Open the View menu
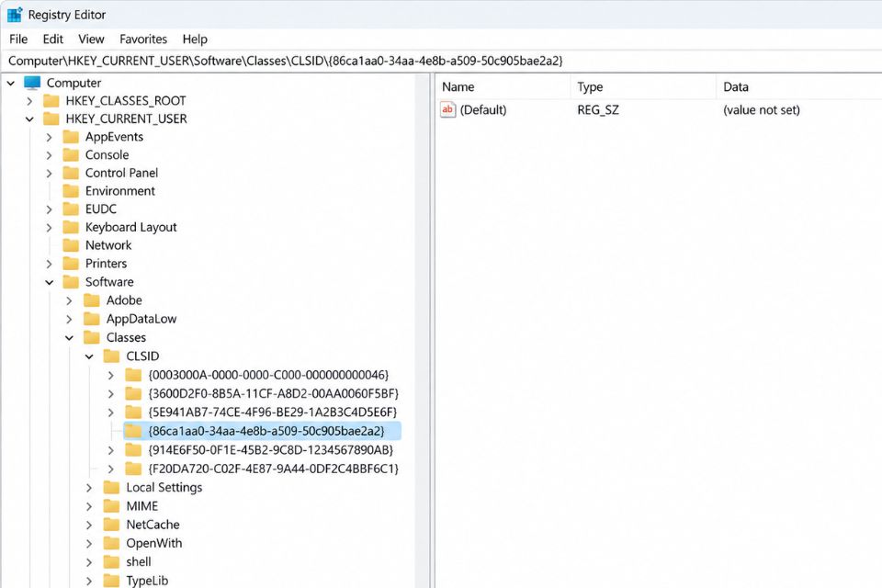 tap(91, 40)
